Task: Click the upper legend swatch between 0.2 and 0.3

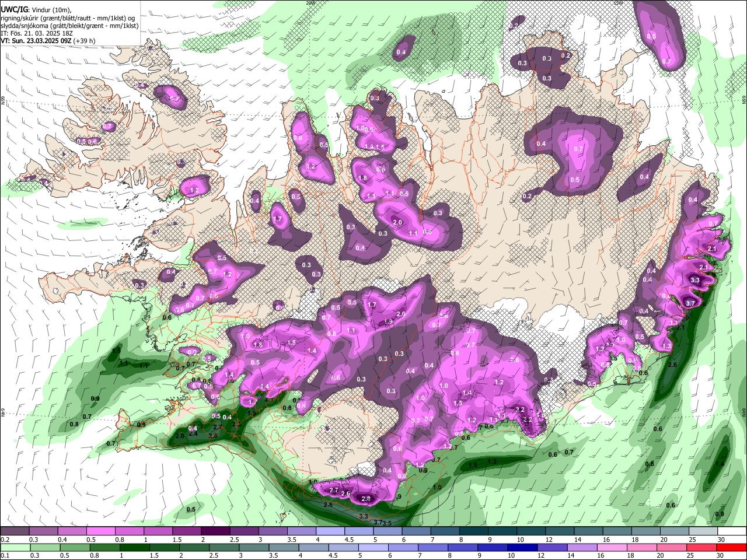Action: pyautogui.click(x=15, y=531)
